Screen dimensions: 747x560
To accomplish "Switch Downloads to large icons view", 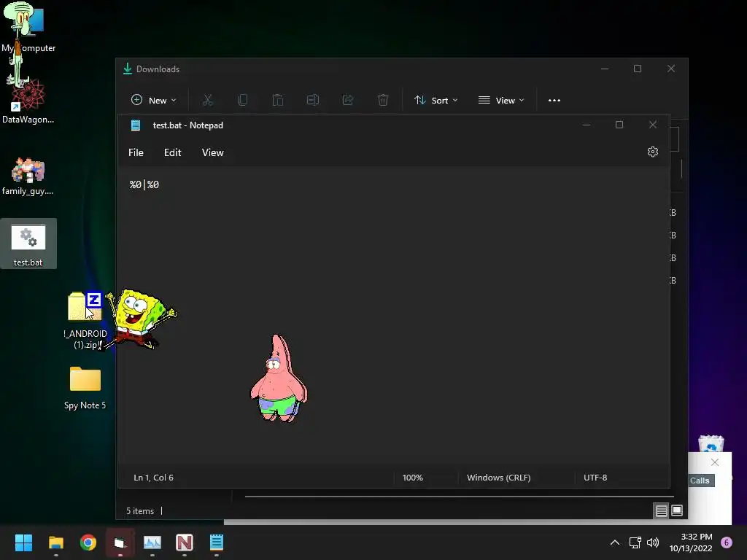I will click(677, 511).
